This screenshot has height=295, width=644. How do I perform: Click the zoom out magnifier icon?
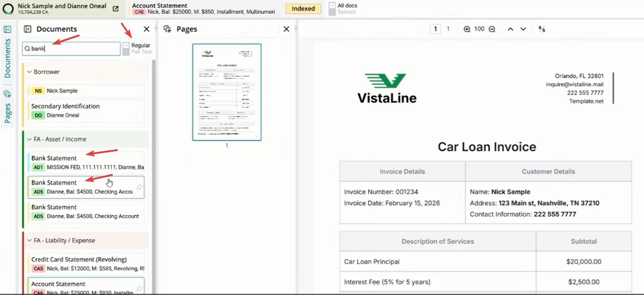click(x=492, y=29)
